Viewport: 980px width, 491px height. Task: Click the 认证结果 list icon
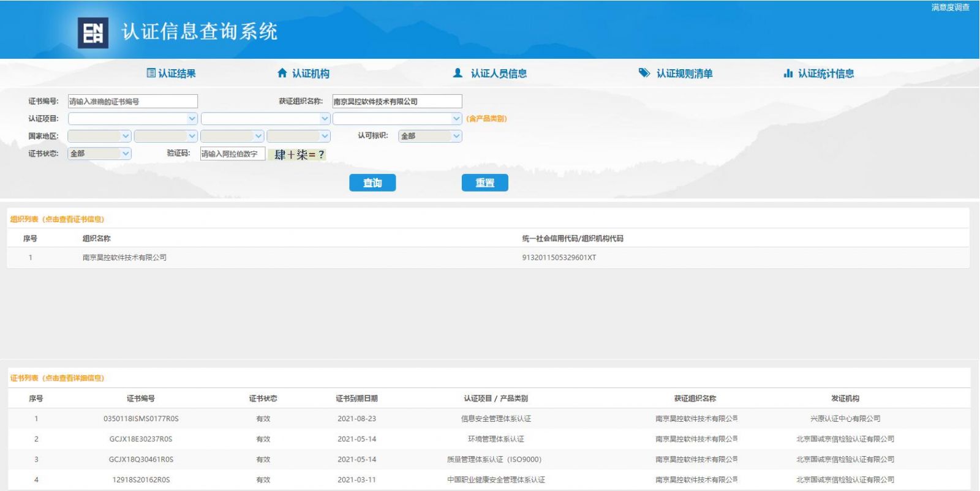151,73
